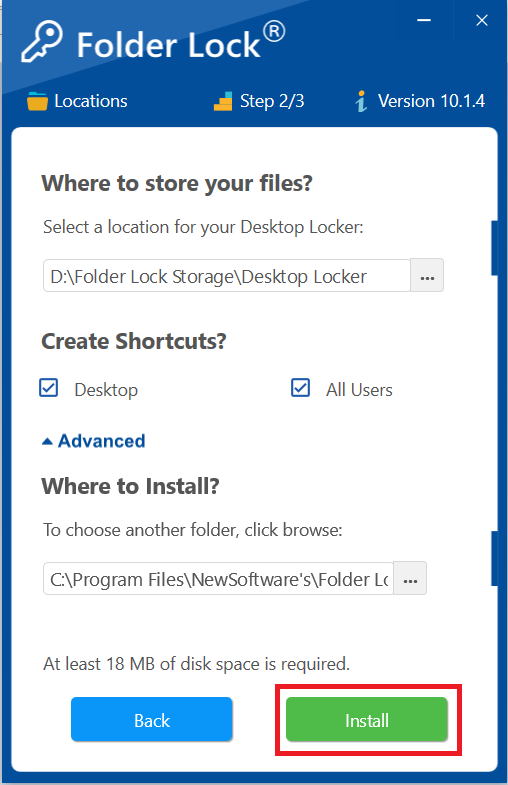Click the Desktop Locker path field
The image size is (508, 785).
point(227,275)
